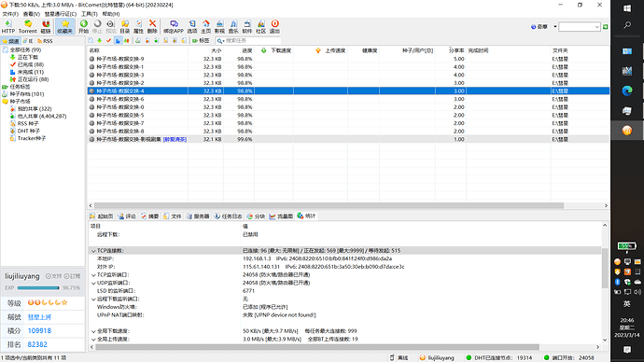Select task 种子市场-数据交换-9
Screen dimensions: 644x362
coord(119,59)
